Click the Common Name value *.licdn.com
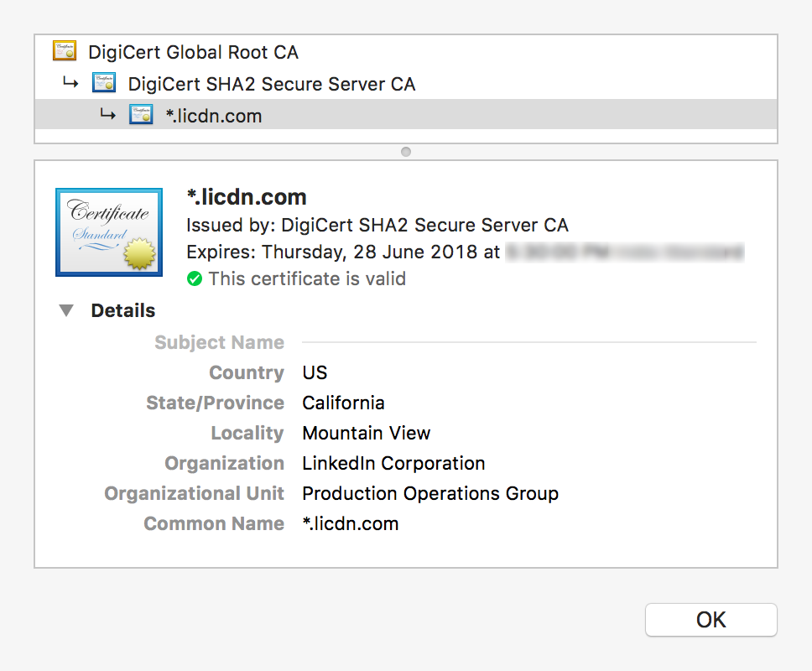 pos(350,523)
